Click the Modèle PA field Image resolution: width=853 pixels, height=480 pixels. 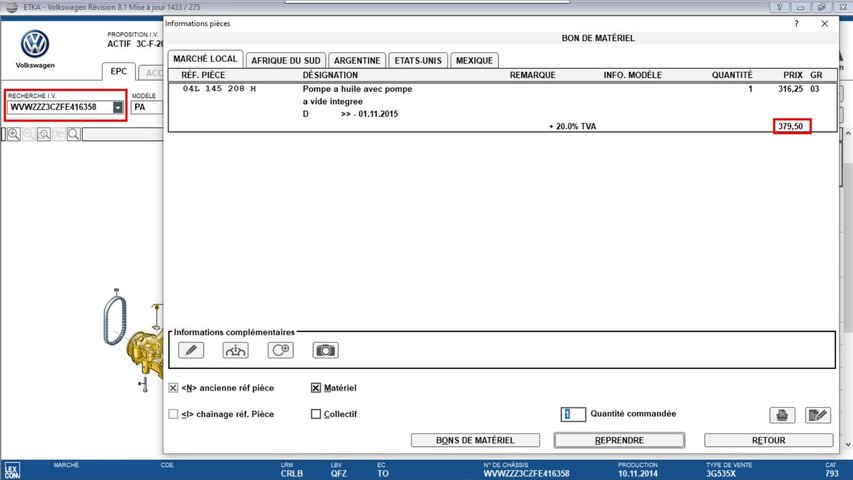click(x=147, y=107)
